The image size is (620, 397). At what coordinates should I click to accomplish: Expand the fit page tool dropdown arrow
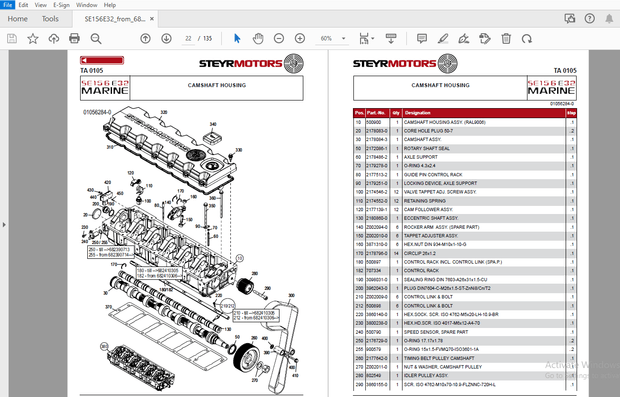coord(372,38)
